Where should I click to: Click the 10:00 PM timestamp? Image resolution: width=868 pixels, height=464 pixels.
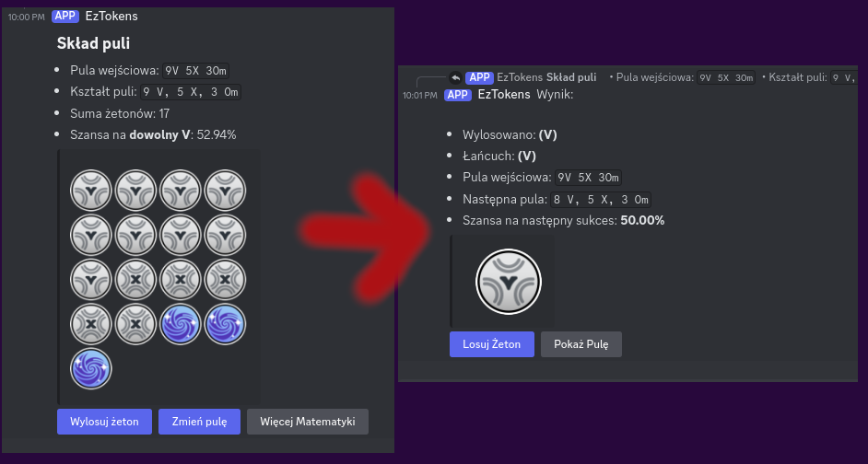(27, 17)
